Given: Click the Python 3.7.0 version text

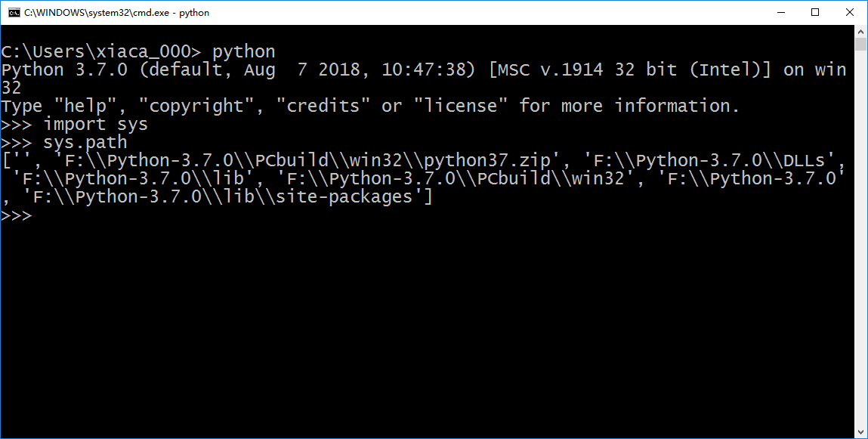Looking at the screenshot, I should (x=64, y=70).
